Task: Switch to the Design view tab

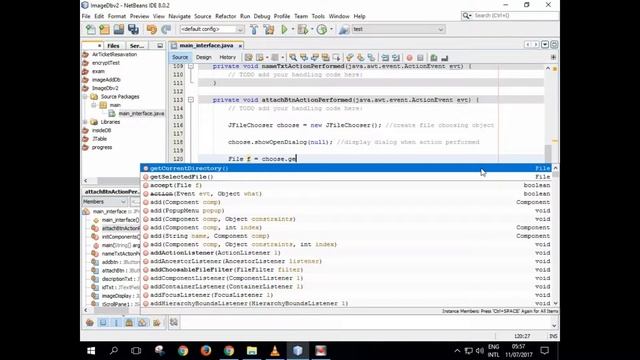Action: [203, 58]
